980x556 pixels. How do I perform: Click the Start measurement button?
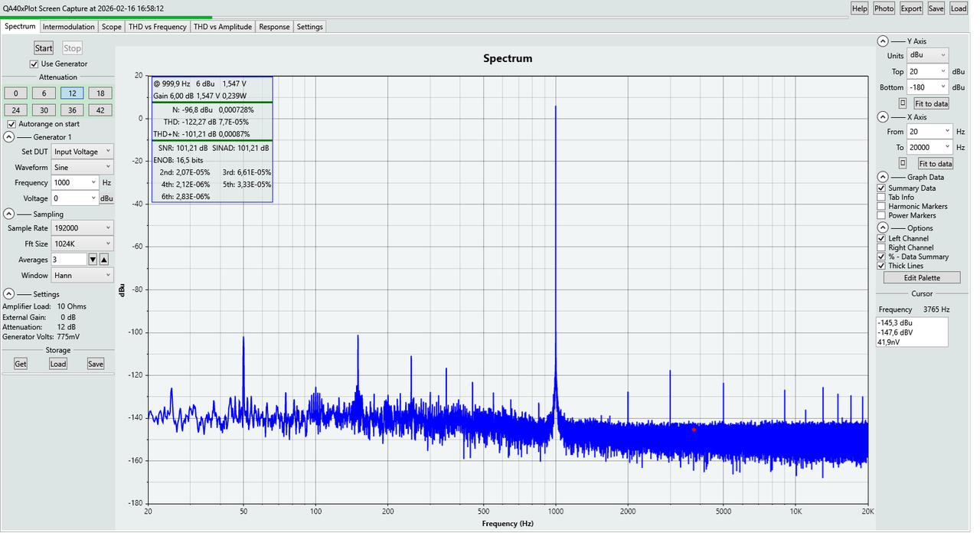click(x=43, y=47)
